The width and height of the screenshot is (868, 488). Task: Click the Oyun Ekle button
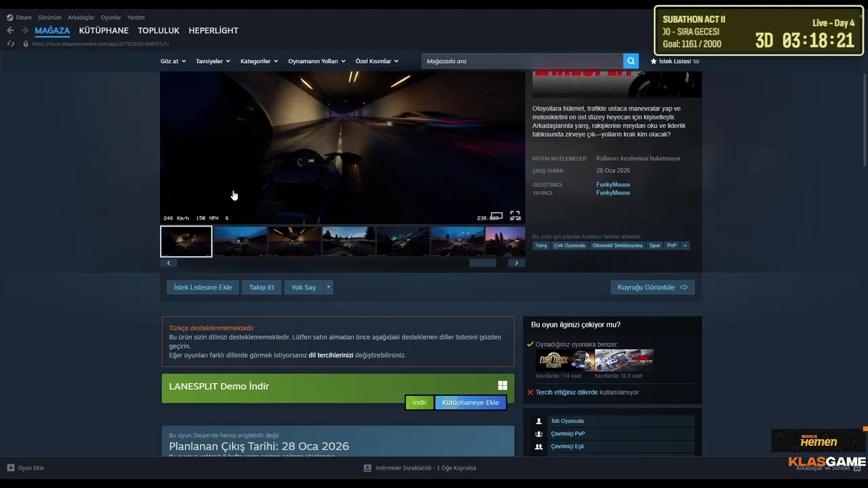[x=26, y=468]
